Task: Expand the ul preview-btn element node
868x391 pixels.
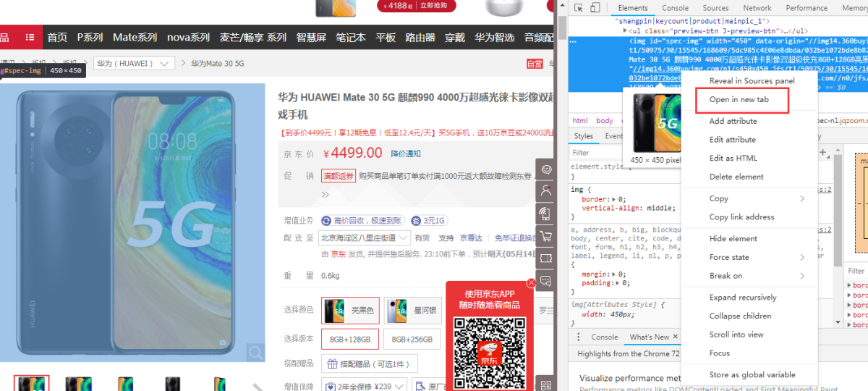Action: pos(625,31)
